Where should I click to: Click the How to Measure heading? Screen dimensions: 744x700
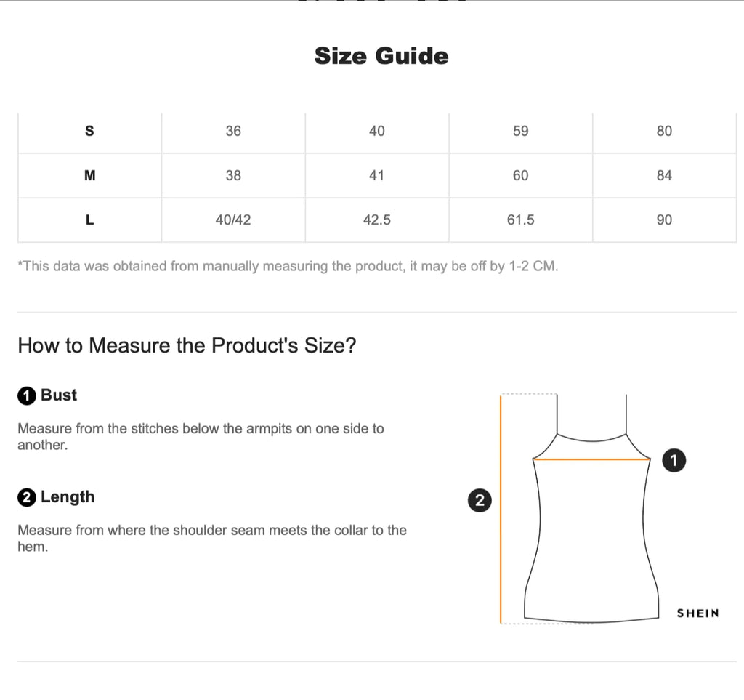(x=187, y=345)
